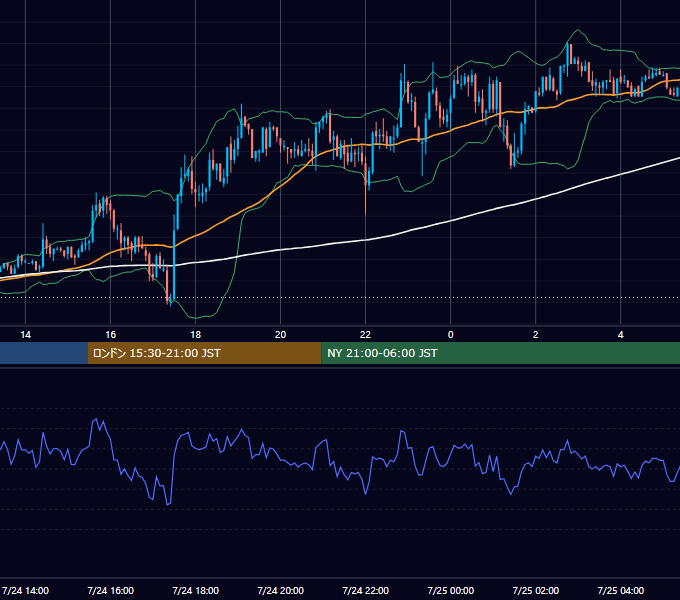Image resolution: width=680 pixels, height=600 pixels.
Task: Click the 7/24 18:00 time label
Action: [196, 590]
